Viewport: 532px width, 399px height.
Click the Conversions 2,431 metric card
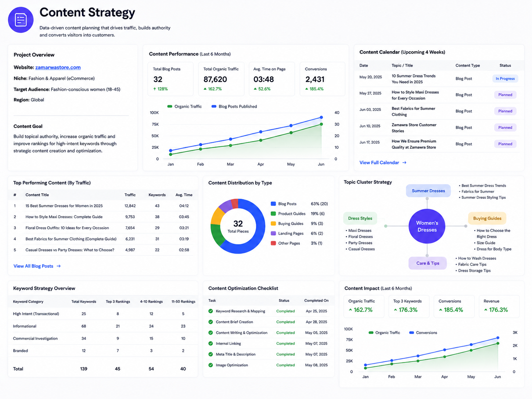323,79
